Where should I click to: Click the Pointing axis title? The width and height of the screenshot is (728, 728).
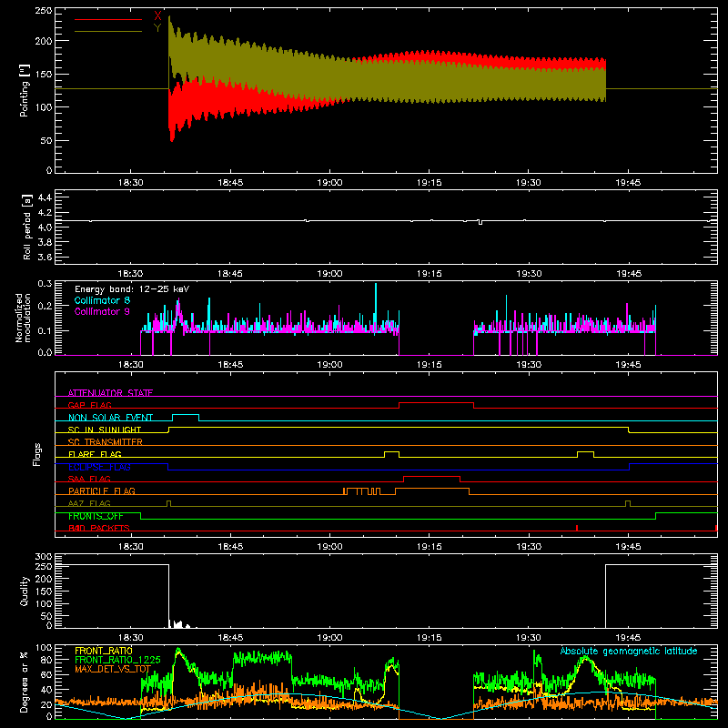coord(25,90)
